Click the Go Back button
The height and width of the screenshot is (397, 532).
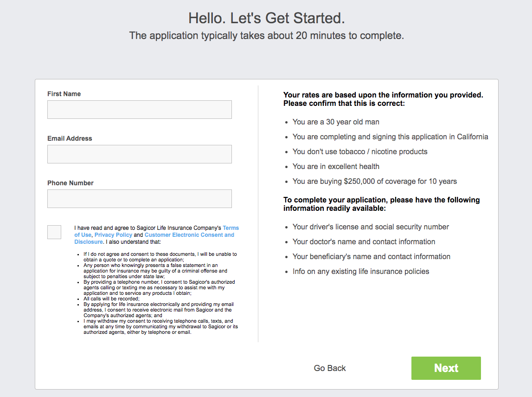pos(330,368)
